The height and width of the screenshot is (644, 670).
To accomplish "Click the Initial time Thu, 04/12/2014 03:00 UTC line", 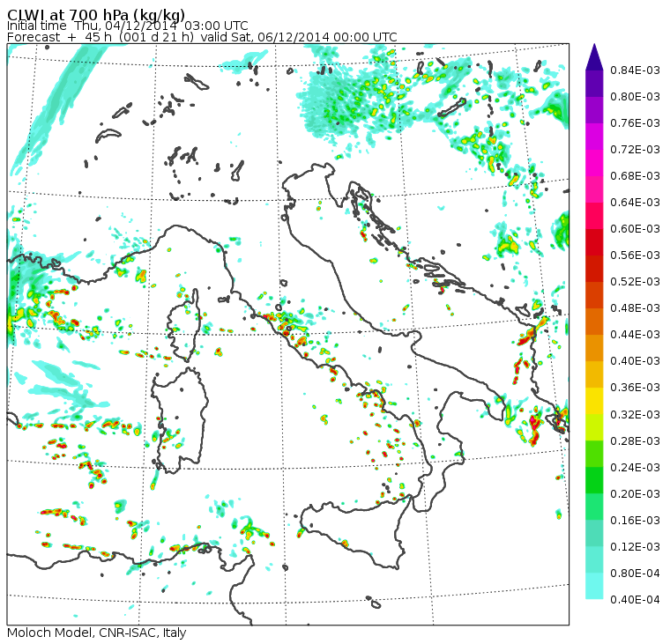I will click(127, 26).
